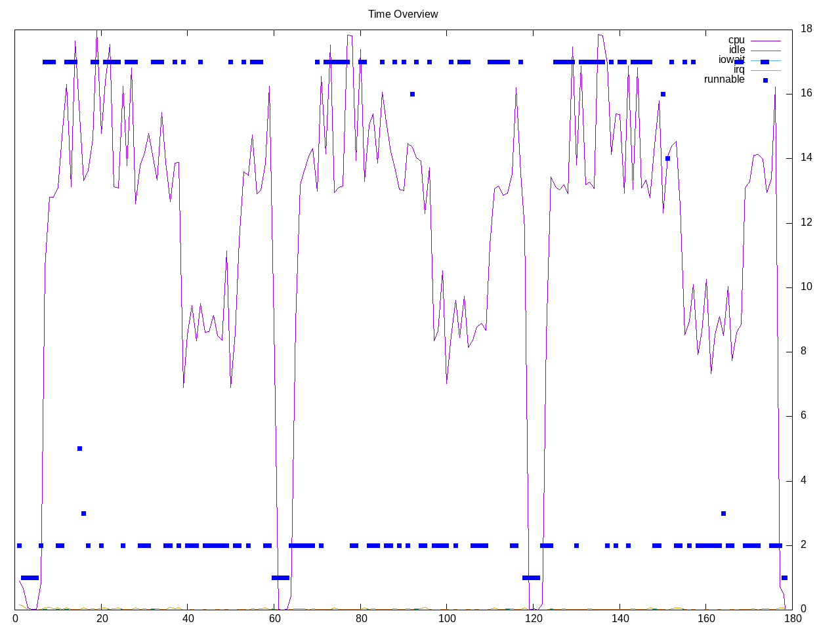Select the "idle" legend label
Viewport: 840px width, 630px height.
pyautogui.click(x=736, y=50)
